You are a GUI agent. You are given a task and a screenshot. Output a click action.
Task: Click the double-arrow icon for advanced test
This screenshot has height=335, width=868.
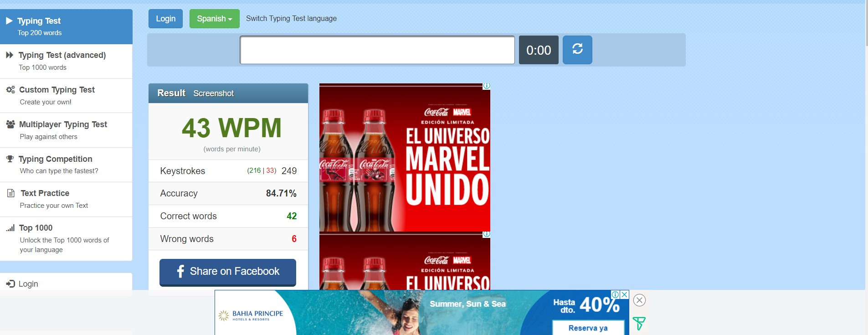[x=10, y=55]
